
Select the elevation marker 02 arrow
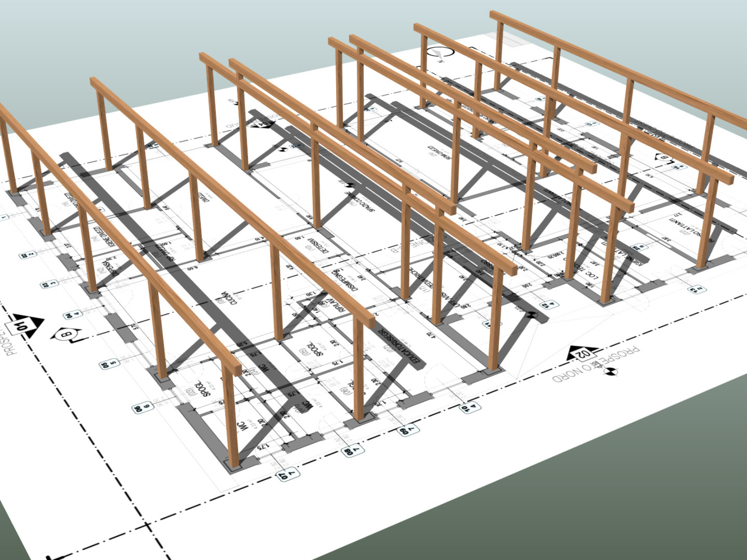coord(581,354)
